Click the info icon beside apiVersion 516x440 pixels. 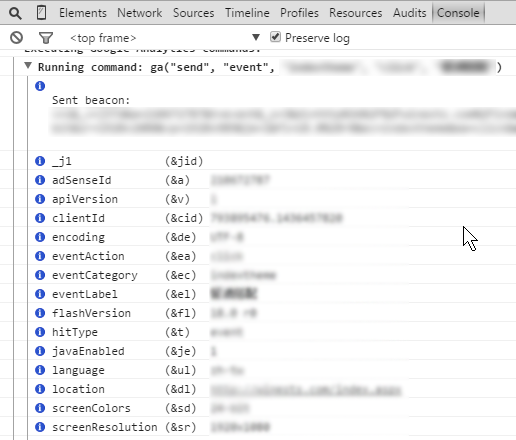40,199
